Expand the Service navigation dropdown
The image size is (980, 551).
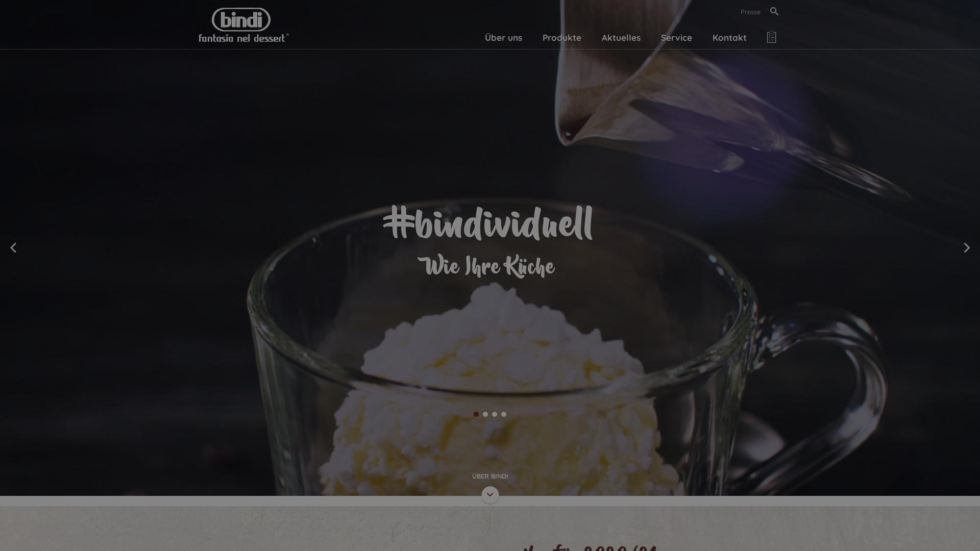tap(676, 37)
